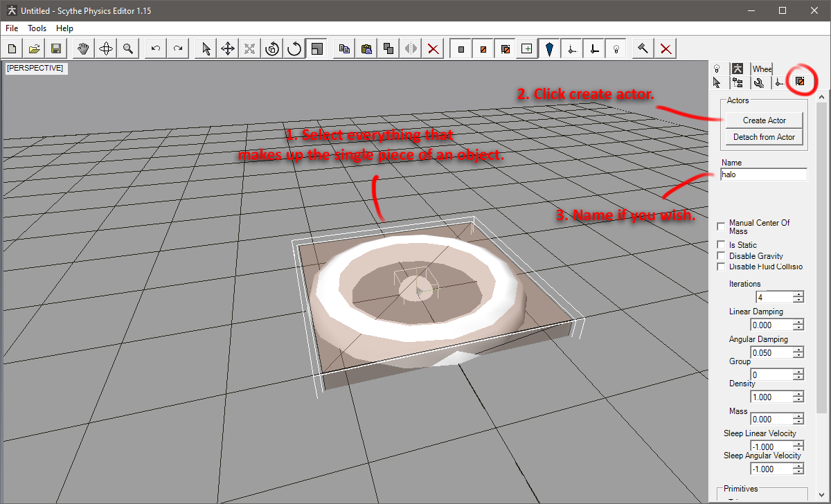Screen dimensions: 831x504
Task: Click the Iterations value field showing 4
Action: pos(774,297)
